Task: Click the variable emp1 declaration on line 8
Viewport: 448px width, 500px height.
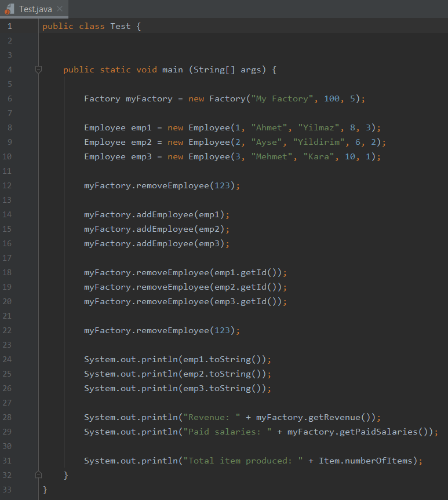Action: [x=141, y=127]
